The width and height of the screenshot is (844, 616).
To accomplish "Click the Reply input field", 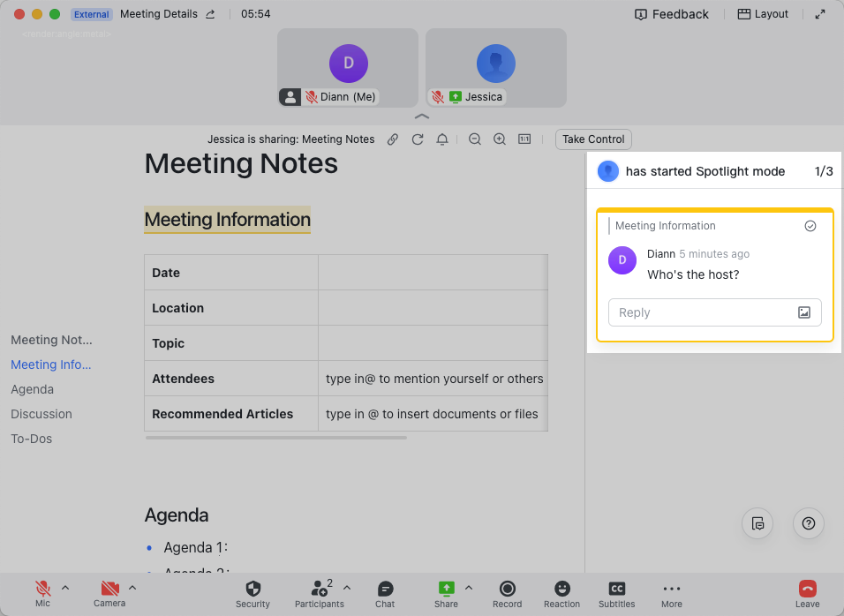I will tap(697, 312).
